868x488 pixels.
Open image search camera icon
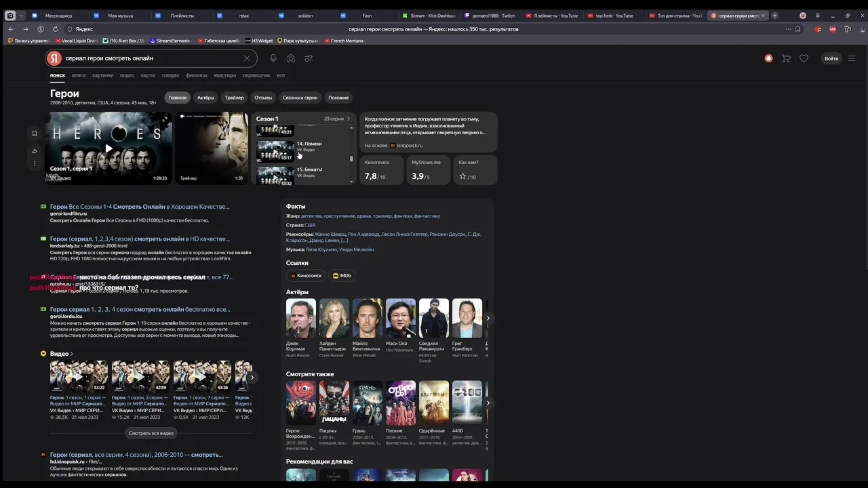[x=291, y=58]
